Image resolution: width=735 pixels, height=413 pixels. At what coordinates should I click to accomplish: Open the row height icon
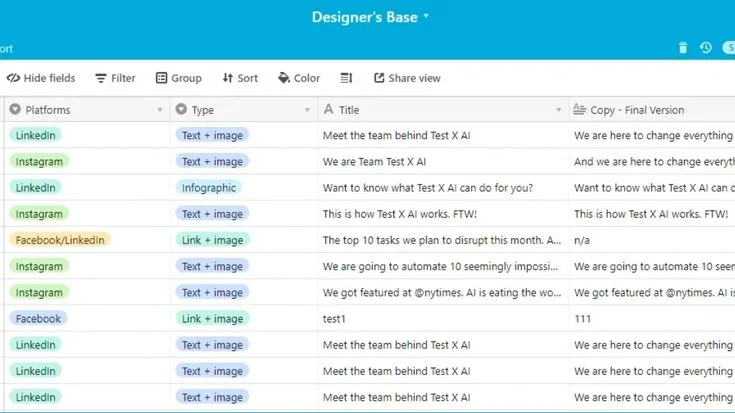(346, 78)
